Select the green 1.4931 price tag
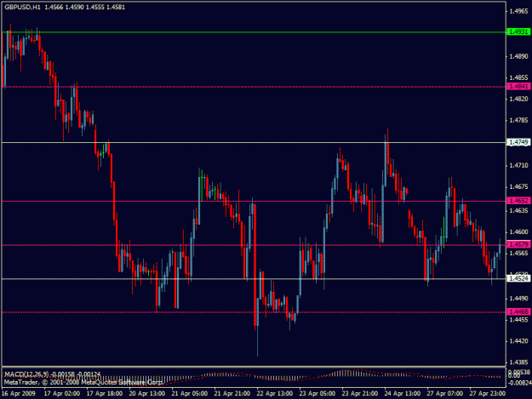 tap(518, 31)
